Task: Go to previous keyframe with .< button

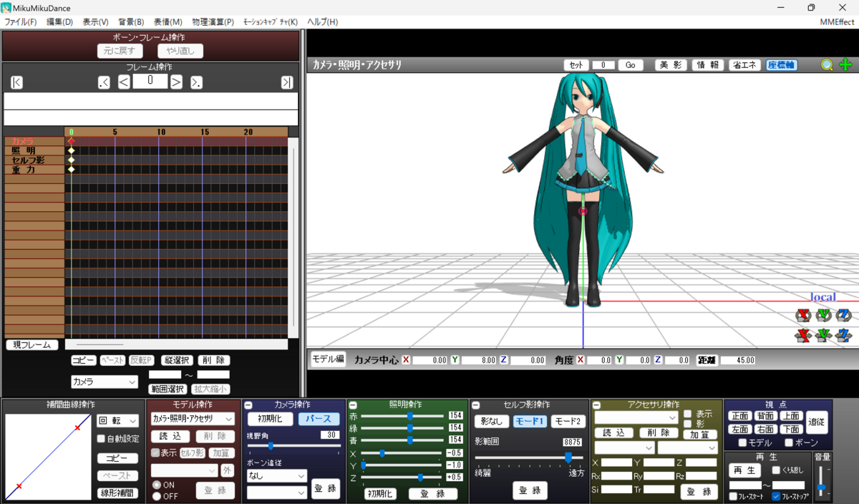Action: (105, 82)
